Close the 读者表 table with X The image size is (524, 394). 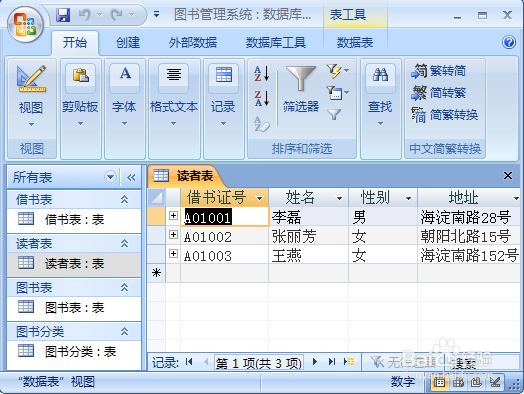tap(508, 175)
